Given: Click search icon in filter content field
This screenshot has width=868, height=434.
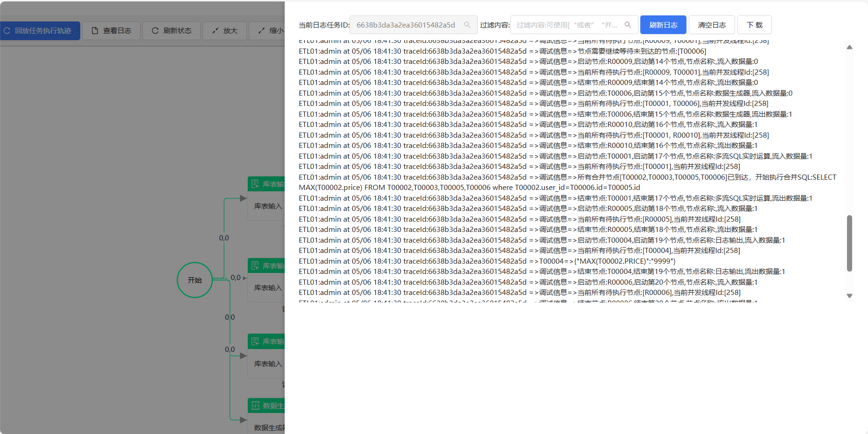Looking at the screenshot, I should (x=628, y=25).
